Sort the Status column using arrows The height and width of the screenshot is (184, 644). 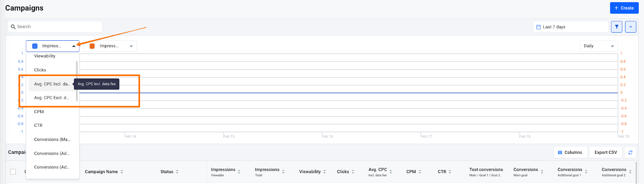[x=177, y=172]
